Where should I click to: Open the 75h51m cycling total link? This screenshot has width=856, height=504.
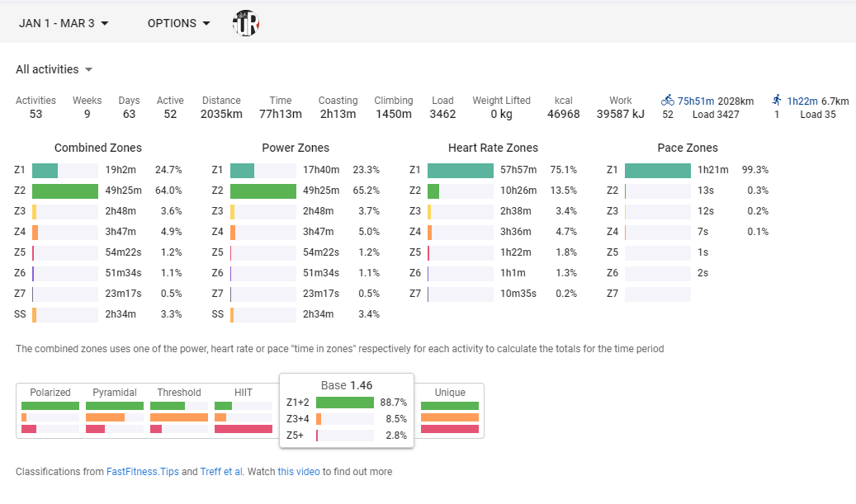[x=696, y=101]
